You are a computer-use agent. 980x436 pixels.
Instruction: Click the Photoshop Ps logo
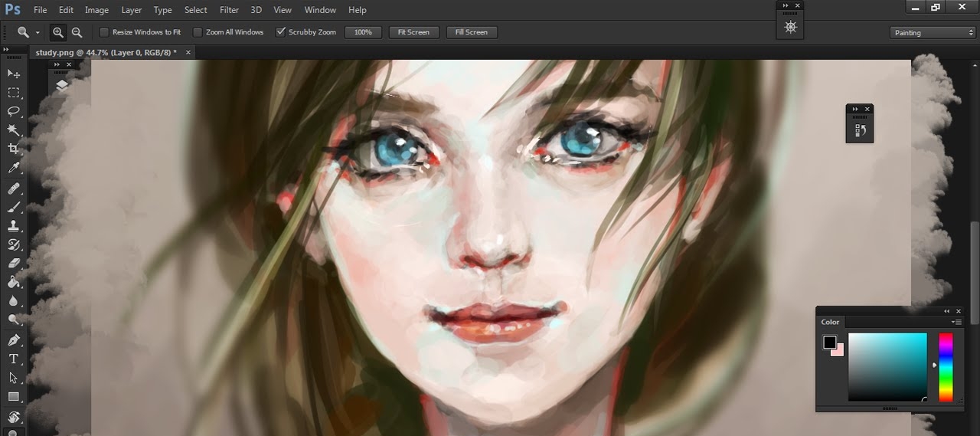point(12,10)
